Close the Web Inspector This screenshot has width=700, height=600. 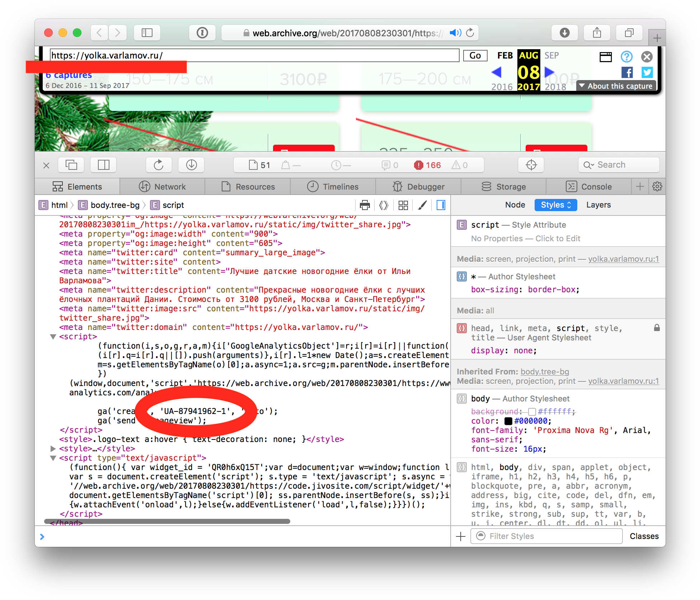(46, 165)
